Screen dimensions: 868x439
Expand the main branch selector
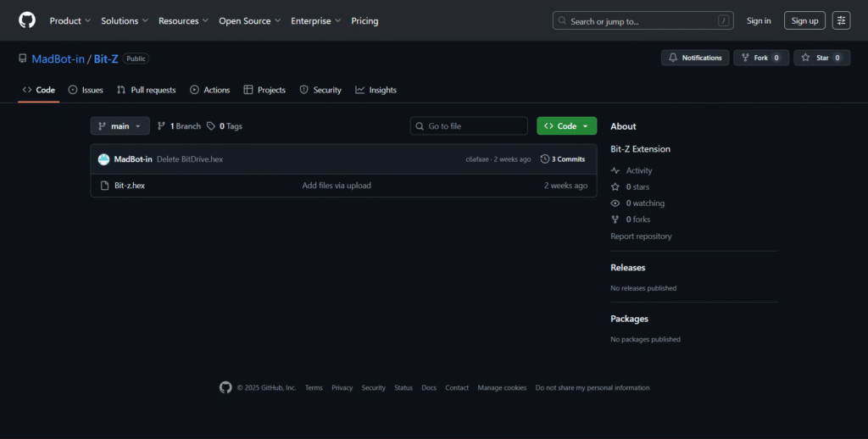click(120, 126)
